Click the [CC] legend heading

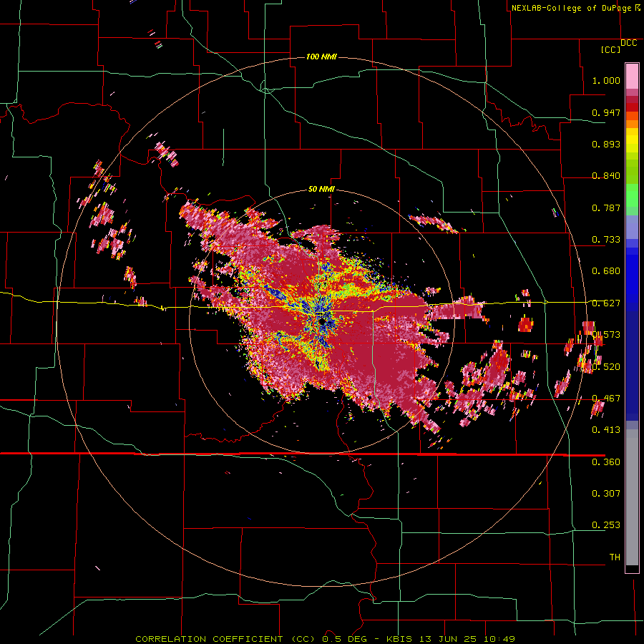[611, 49]
